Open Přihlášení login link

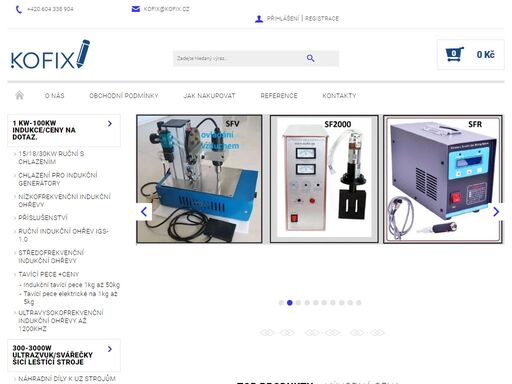[283, 19]
